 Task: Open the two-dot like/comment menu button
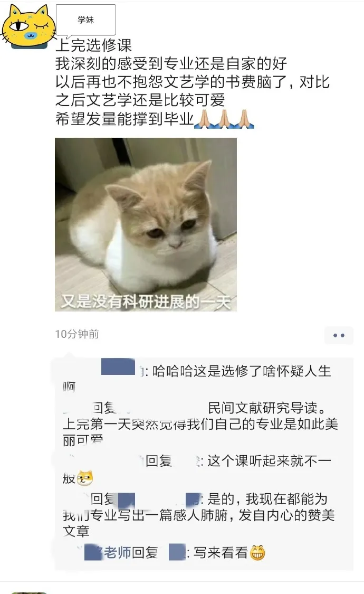coord(339,335)
